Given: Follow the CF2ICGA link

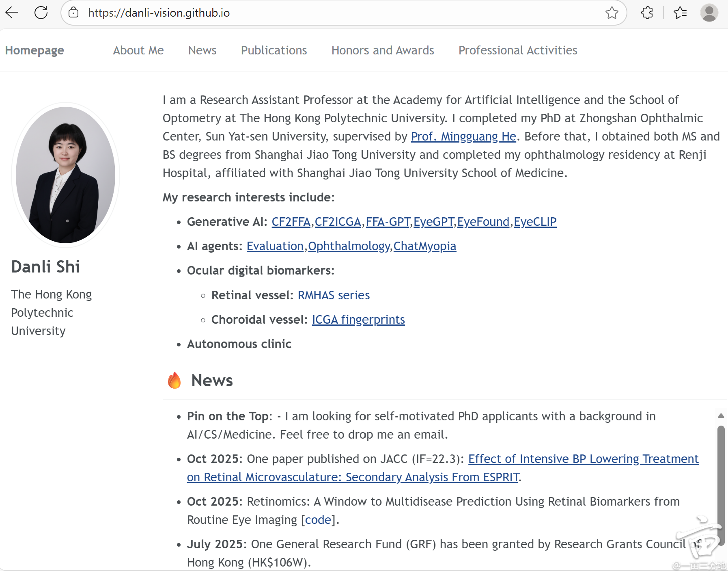Looking at the screenshot, I should (338, 222).
